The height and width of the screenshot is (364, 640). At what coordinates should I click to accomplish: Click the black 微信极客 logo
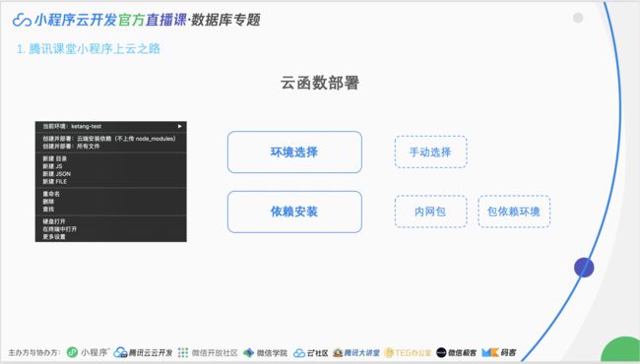(441, 352)
